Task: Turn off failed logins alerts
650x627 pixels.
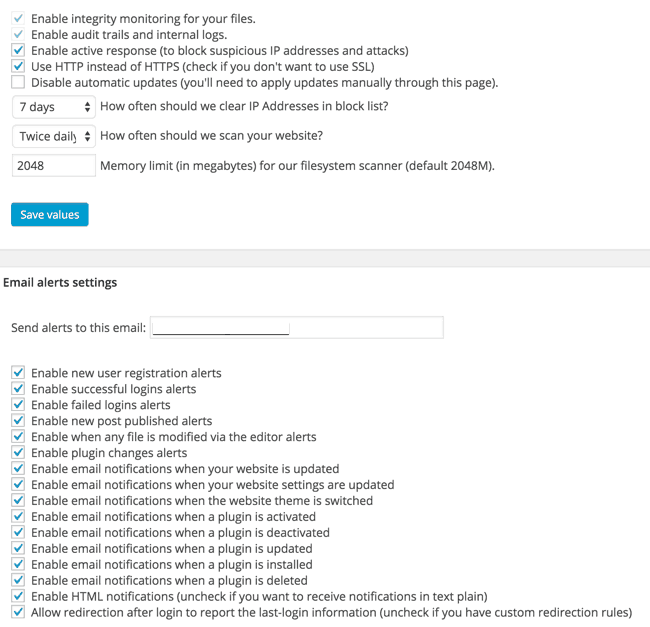Action: pos(18,405)
